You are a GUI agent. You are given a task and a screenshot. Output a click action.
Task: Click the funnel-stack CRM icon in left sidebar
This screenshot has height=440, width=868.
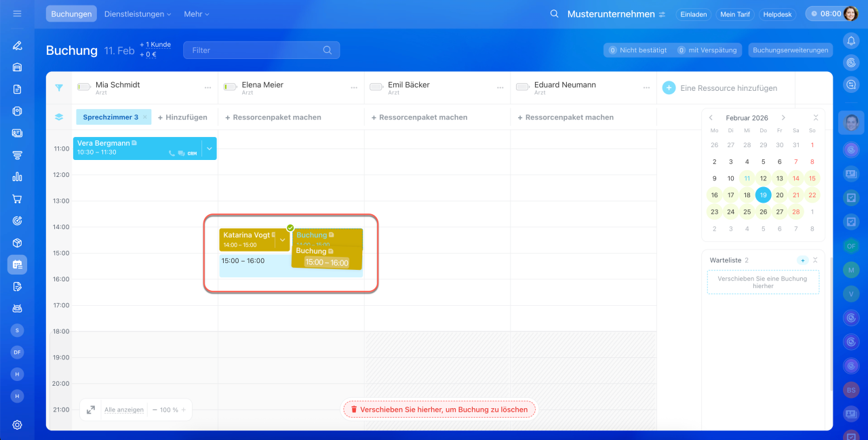(17, 155)
